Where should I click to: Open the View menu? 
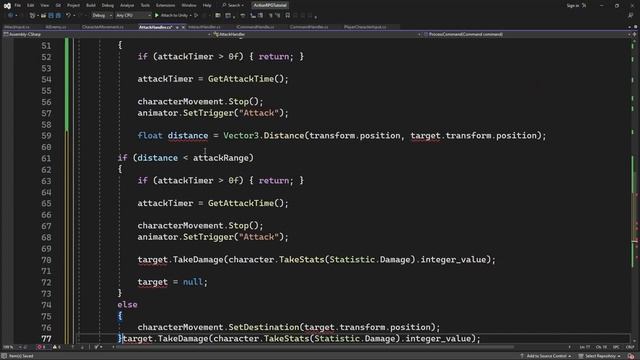[x=44, y=5]
